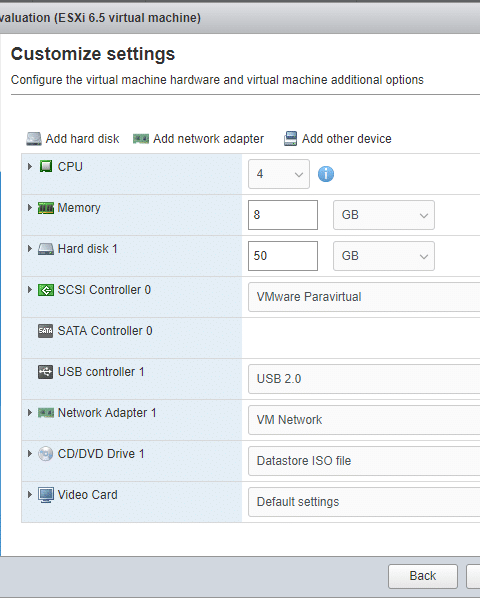The width and height of the screenshot is (480, 598).
Task: Click the Hard disk size input field
Action: [x=283, y=256]
